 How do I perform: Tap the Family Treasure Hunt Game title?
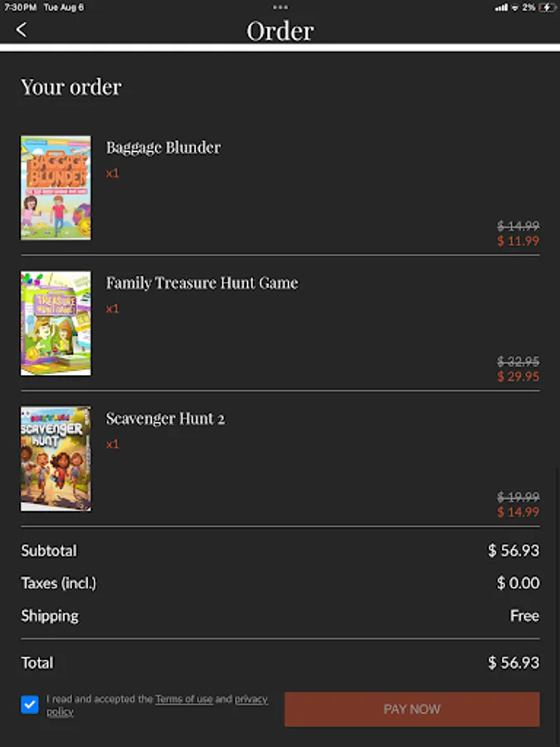click(202, 283)
